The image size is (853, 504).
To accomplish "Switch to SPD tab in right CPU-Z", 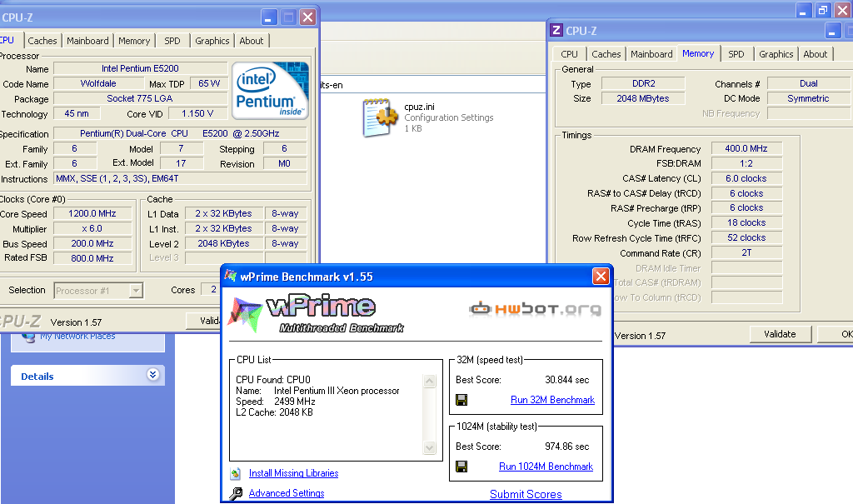I will (736, 54).
